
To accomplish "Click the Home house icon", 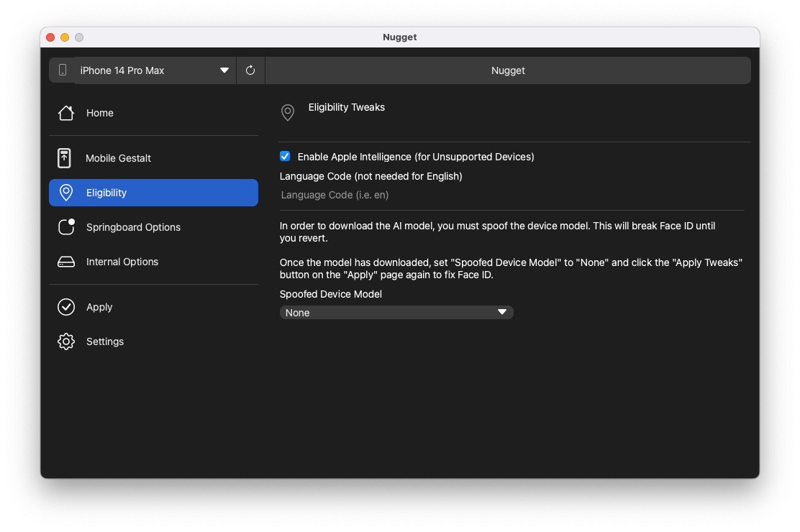I will [x=65, y=113].
